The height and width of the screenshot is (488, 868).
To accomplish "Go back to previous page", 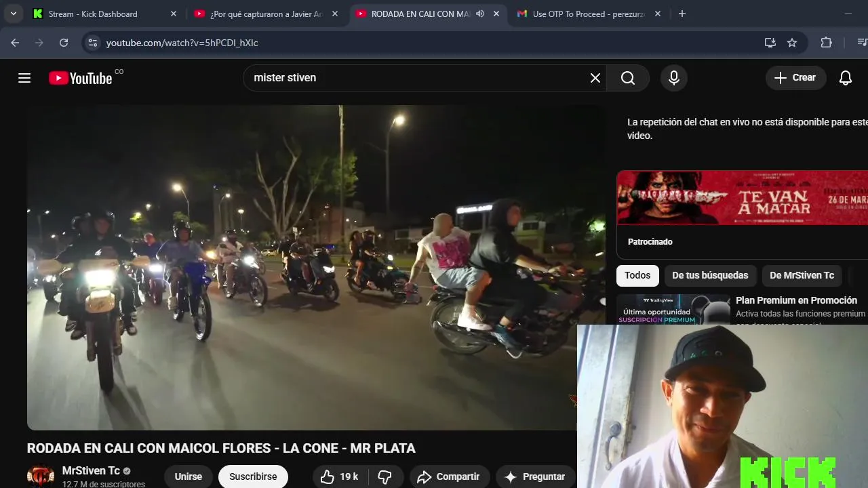I will [x=15, y=43].
